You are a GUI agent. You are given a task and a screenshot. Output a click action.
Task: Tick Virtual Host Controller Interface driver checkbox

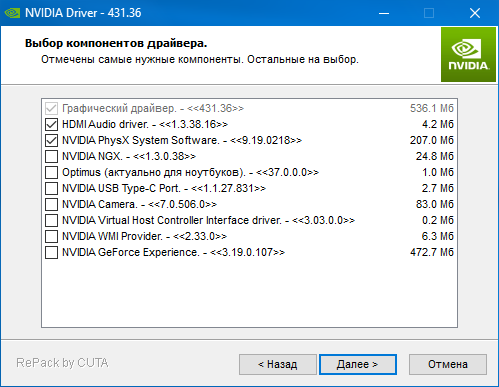pos(51,220)
